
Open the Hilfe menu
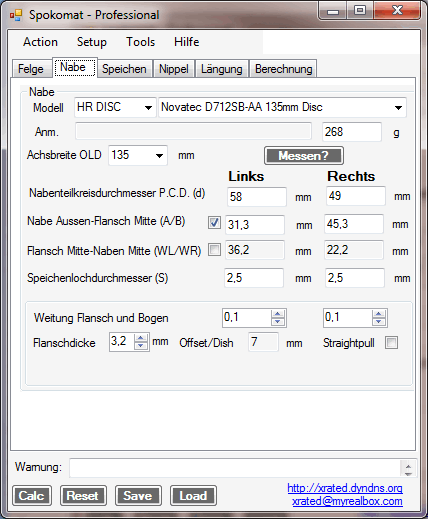click(187, 42)
